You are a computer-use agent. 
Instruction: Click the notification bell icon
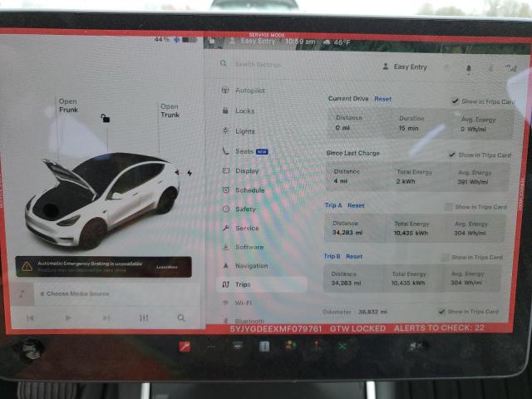[469, 69]
